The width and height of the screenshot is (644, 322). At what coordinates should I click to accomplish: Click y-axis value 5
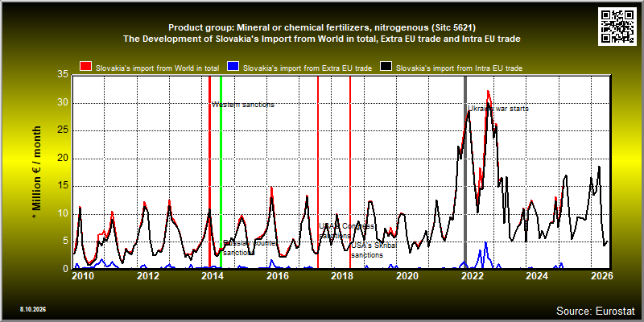pyautogui.click(x=65, y=242)
